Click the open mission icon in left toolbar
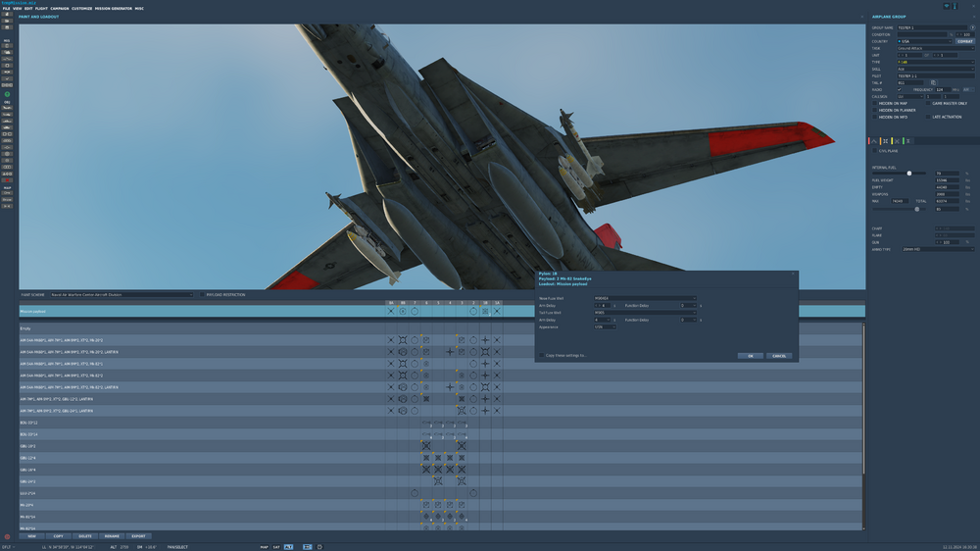This screenshot has width=980, height=551. pyautogui.click(x=8, y=21)
